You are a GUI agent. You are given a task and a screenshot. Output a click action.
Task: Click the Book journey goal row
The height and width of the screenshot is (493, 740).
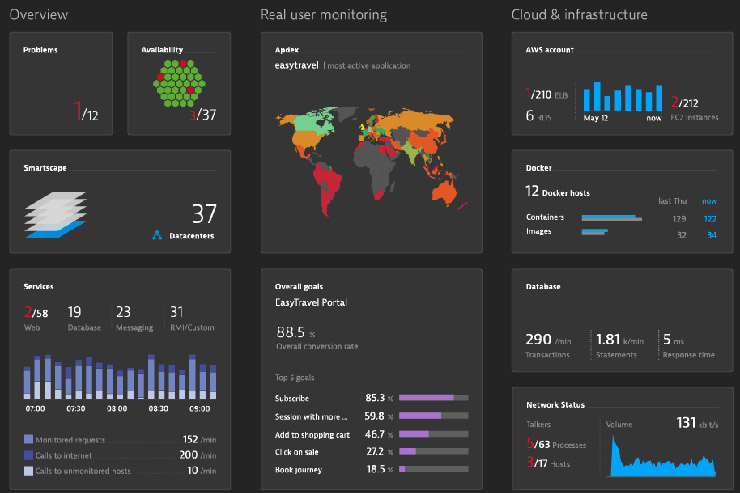[x=371, y=468]
